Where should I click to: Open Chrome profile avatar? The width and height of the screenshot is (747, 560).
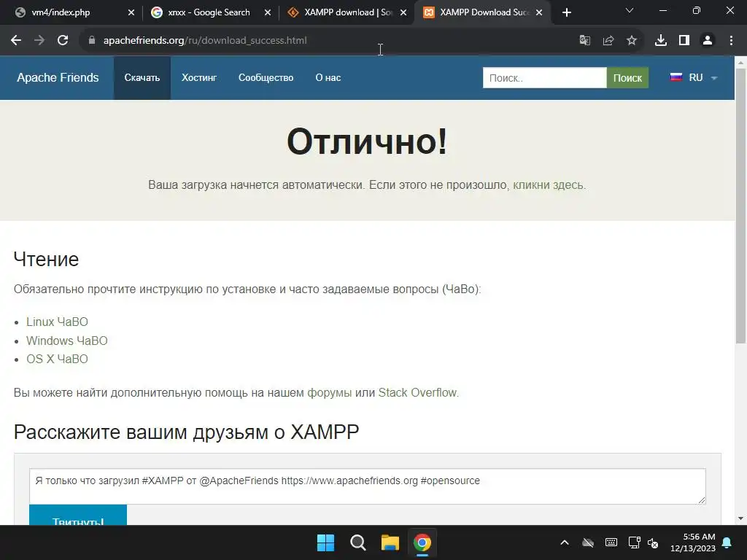708,41
